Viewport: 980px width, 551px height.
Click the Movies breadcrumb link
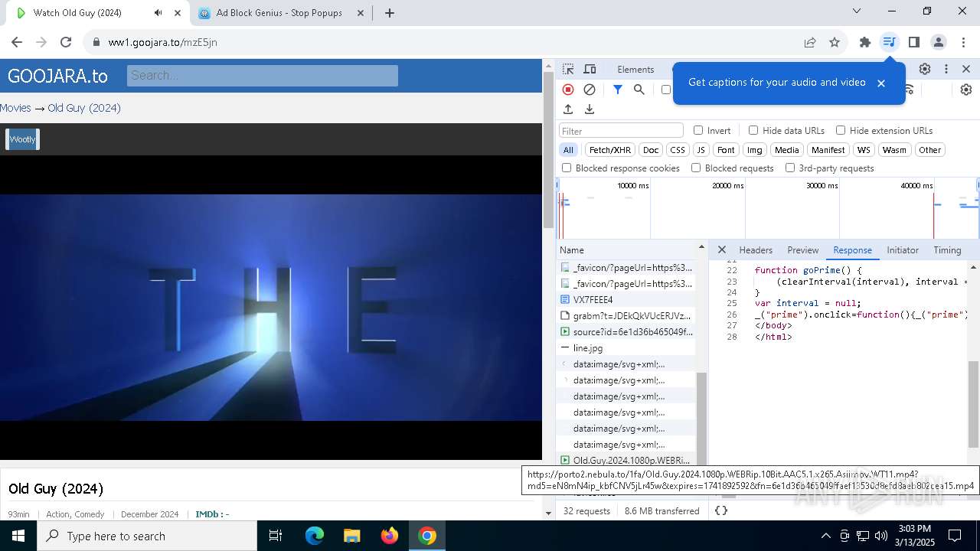pyautogui.click(x=15, y=108)
